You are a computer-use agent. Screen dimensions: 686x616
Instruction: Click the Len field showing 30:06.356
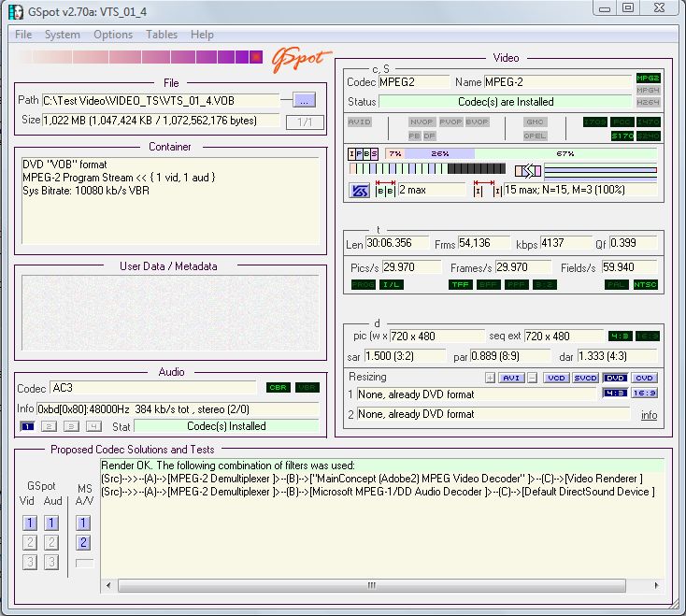(x=397, y=243)
